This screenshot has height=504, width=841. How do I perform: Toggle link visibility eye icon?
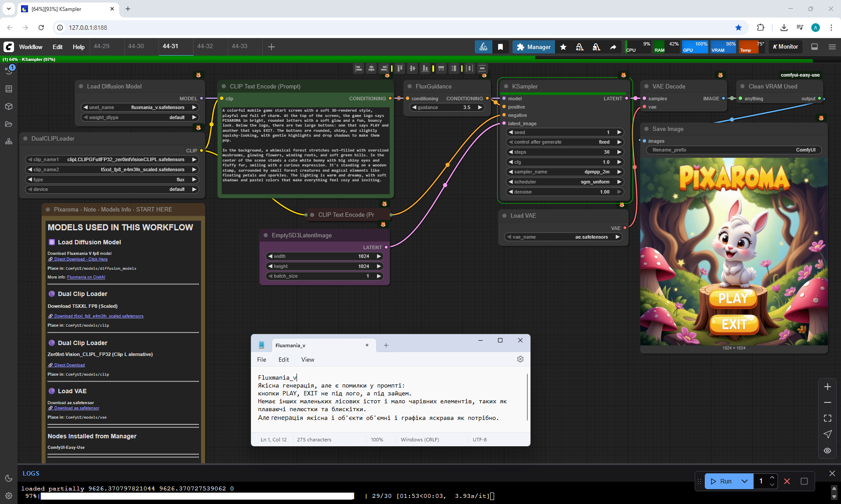pos(827,451)
